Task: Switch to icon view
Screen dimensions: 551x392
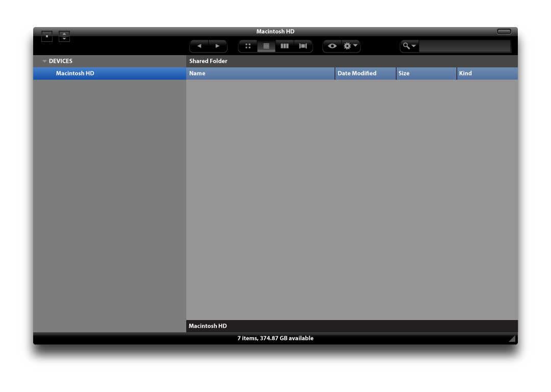Action: (247, 46)
